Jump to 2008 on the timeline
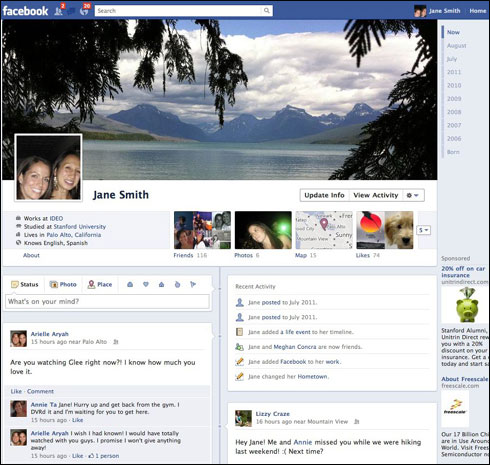490x465 pixels. click(x=454, y=112)
